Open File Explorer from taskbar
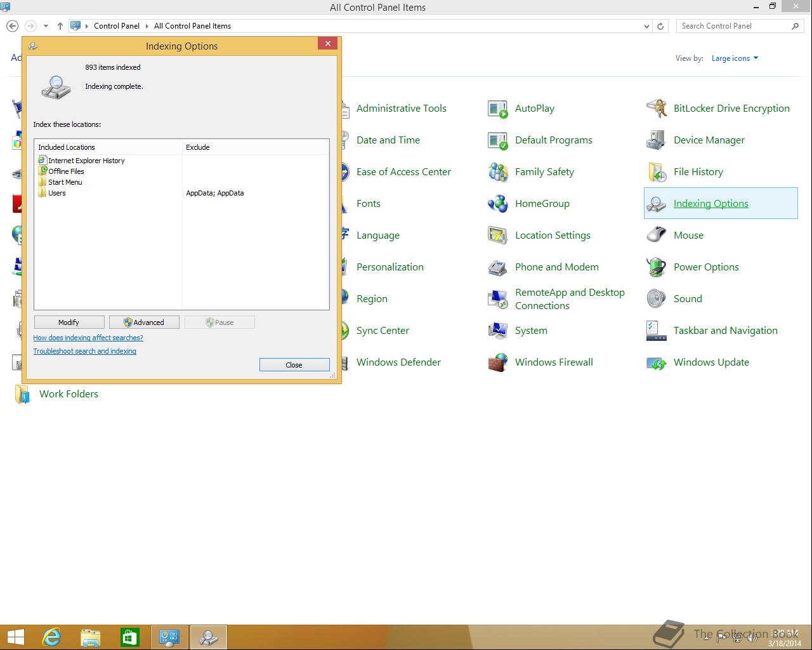This screenshot has width=812, height=650. tap(91, 637)
